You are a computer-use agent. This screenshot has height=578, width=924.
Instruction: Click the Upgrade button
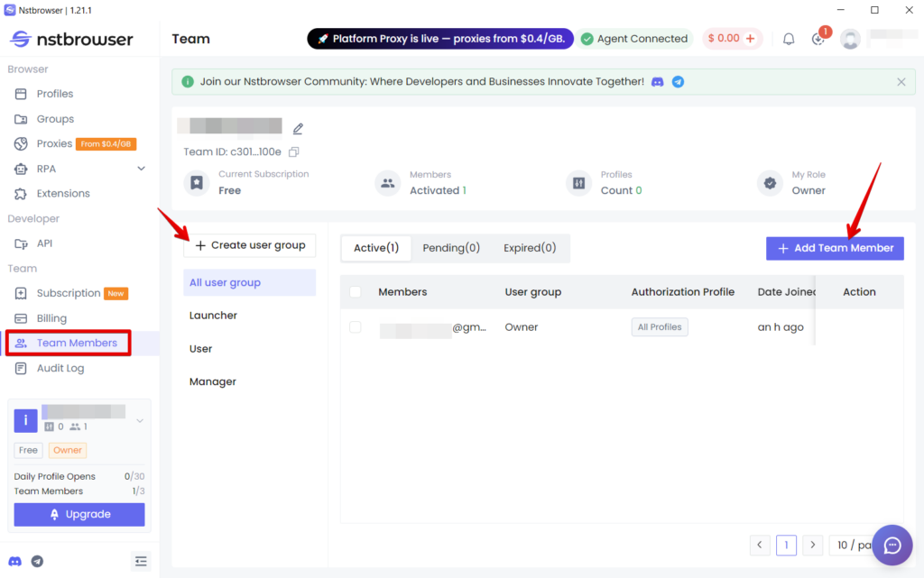pos(79,515)
